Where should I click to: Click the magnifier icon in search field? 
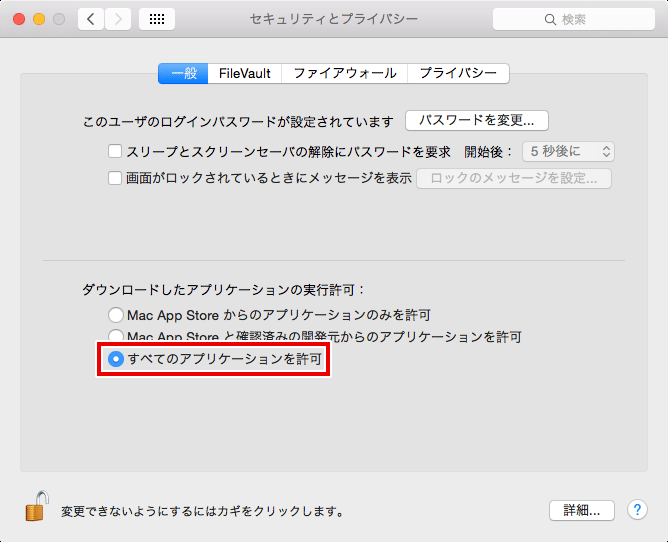(x=549, y=19)
